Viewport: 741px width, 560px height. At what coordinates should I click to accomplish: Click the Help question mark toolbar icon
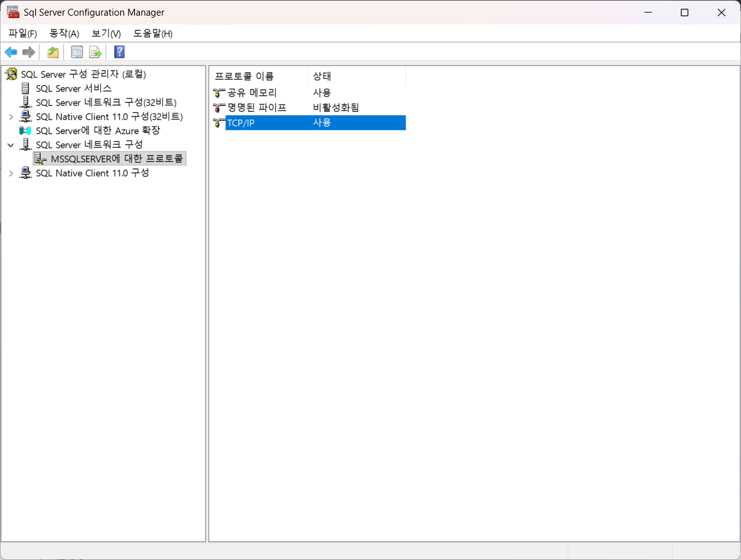coord(120,52)
